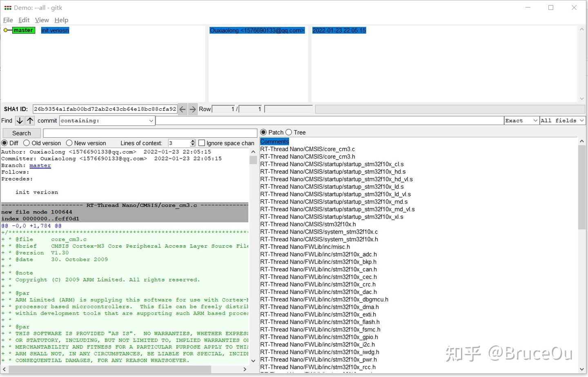The height and width of the screenshot is (377, 588).
Task: Open the Help menu
Action: tap(62, 20)
